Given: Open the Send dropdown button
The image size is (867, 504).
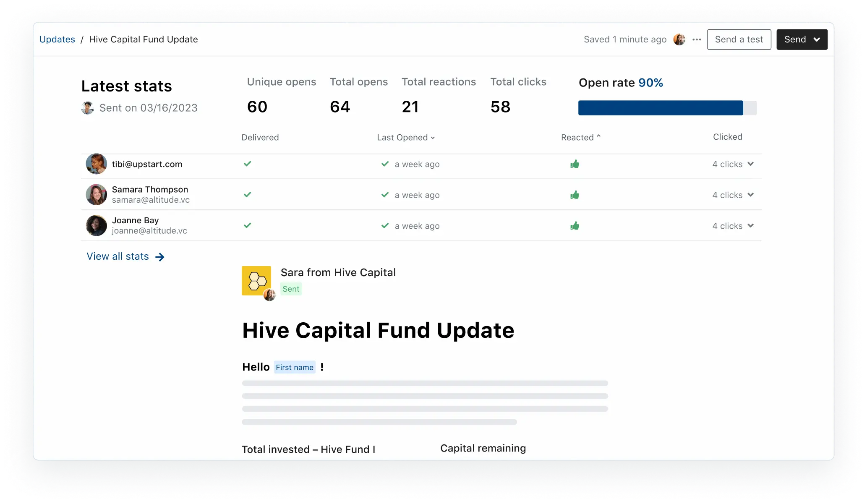Looking at the screenshot, I should click(x=802, y=39).
